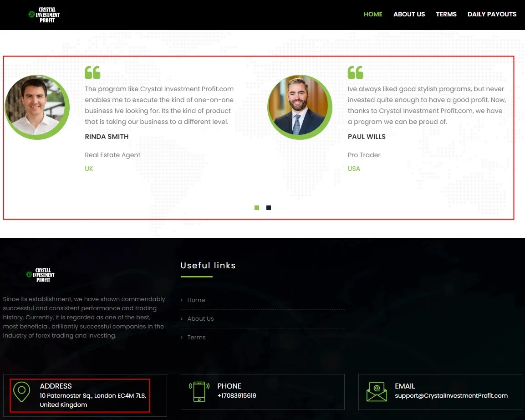The image size is (525, 420).
Task: Go to TERMS in the top navigation
Action: tap(446, 15)
